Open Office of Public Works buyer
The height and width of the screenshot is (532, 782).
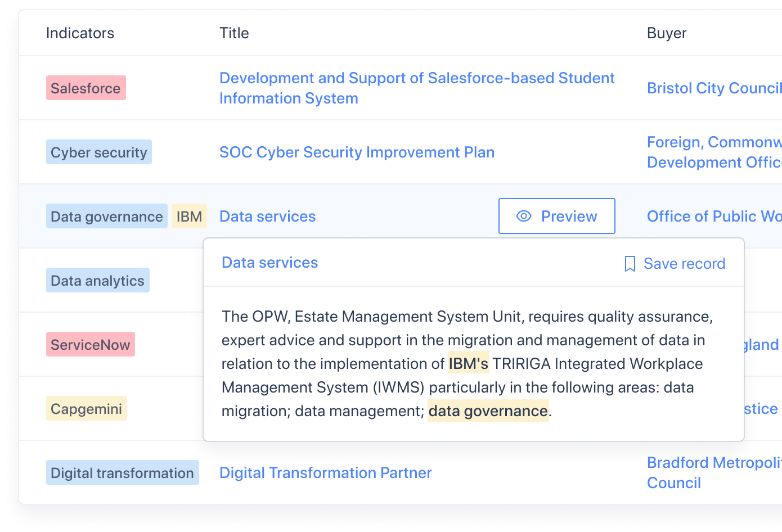(714, 216)
